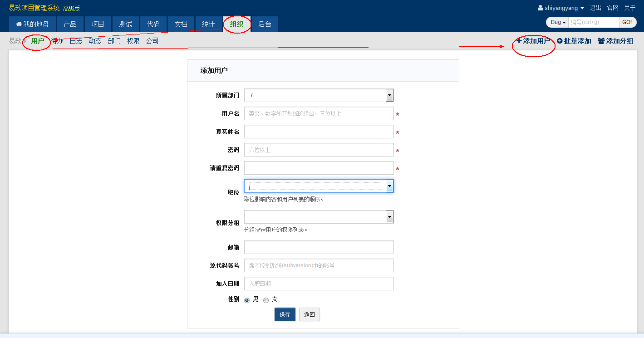The height and width of the screenshot is (338, 644).
Task: Click into the 邮箱 email field
Action: click(319, 247)
